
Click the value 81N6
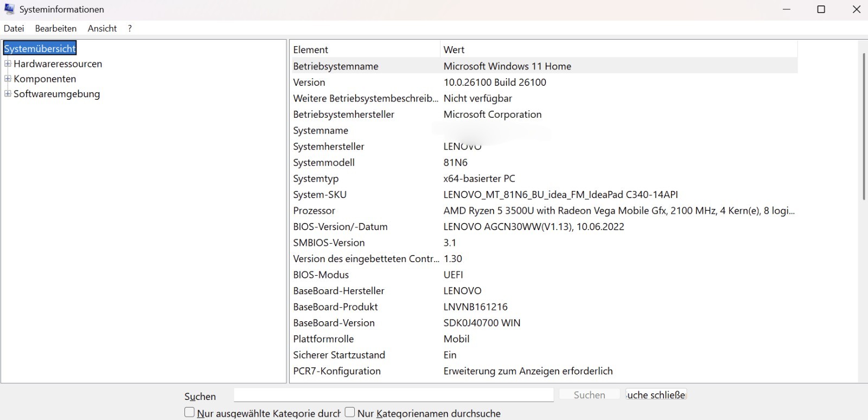click(456, 162)
